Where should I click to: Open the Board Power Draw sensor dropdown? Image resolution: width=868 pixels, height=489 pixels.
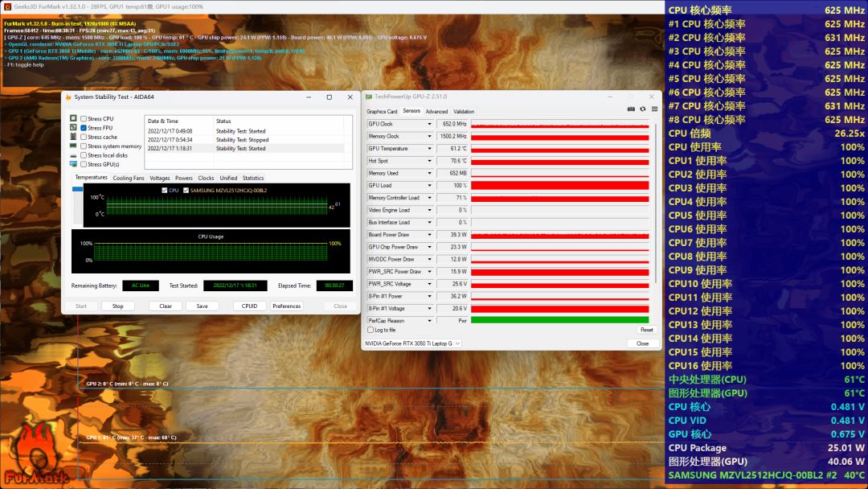click(428, 235)
